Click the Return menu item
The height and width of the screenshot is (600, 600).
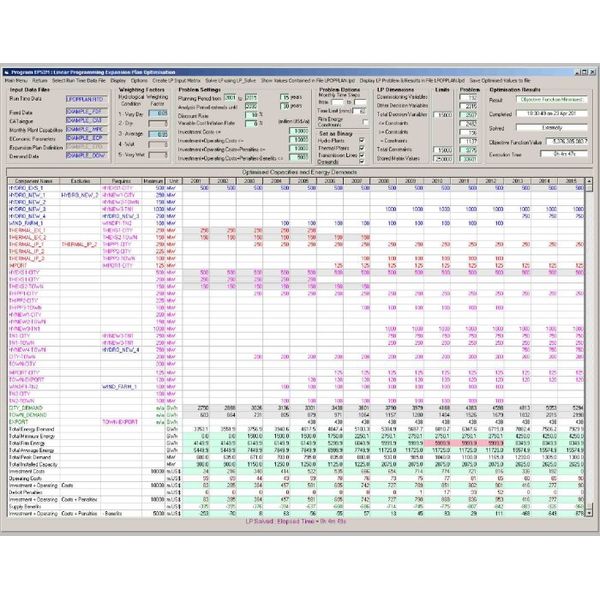(x=40, y=81)
